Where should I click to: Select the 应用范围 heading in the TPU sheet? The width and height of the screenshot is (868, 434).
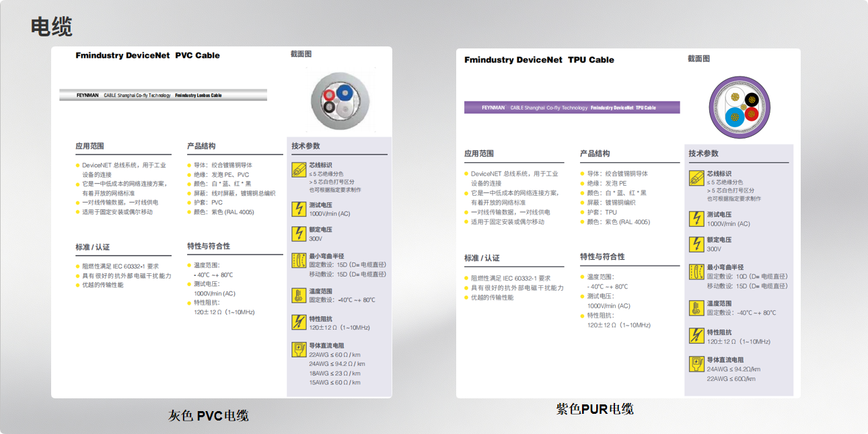(479, 153)
